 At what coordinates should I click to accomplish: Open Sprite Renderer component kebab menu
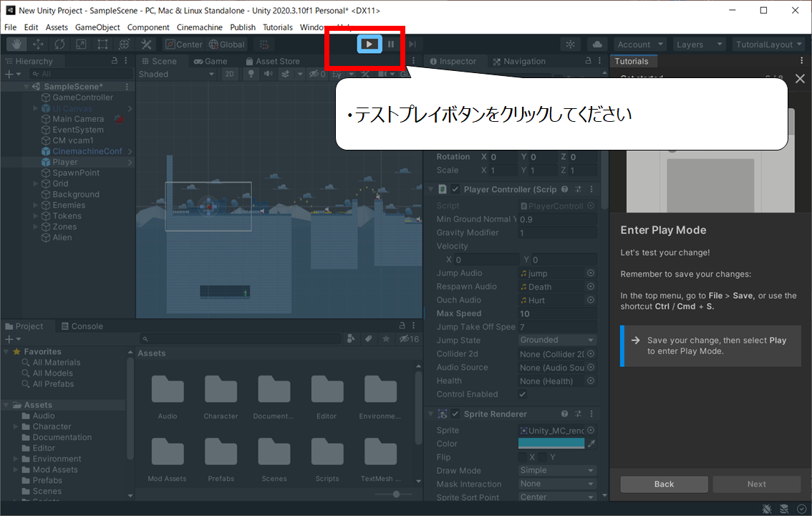click(591, 414)
